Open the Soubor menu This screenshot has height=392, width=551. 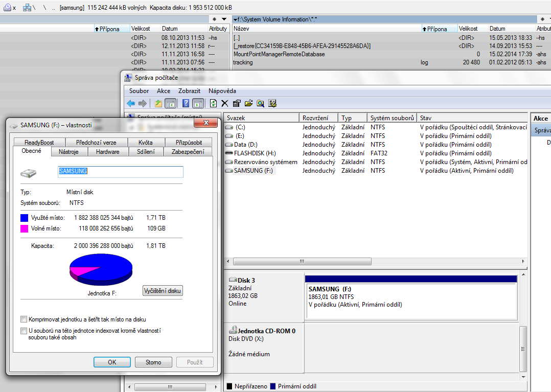click(x=139, y=91)
